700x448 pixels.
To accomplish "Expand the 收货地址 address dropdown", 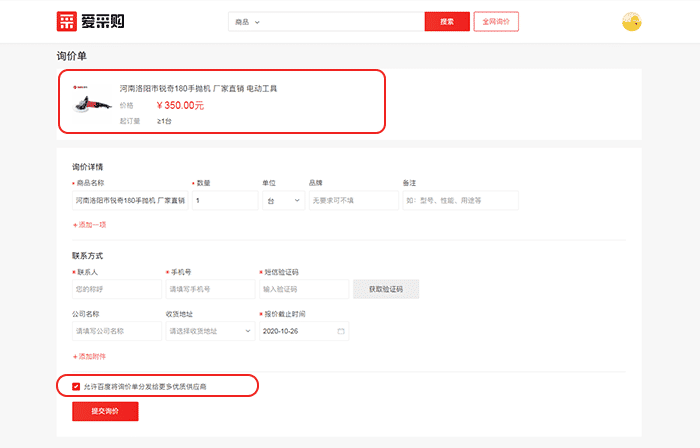I will pos(209,330).
